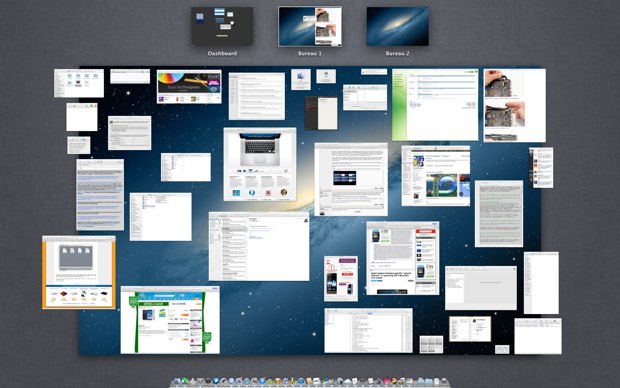Open the text document window with blue links
This screenshot has height=388, width=620.
coord(100,195)
